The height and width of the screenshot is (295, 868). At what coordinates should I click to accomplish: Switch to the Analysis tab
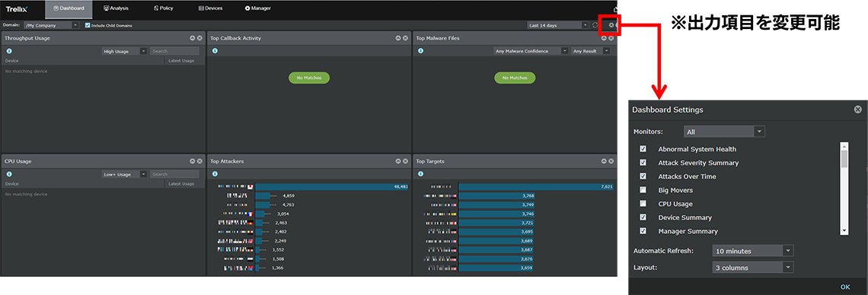(x=116, y=8)
